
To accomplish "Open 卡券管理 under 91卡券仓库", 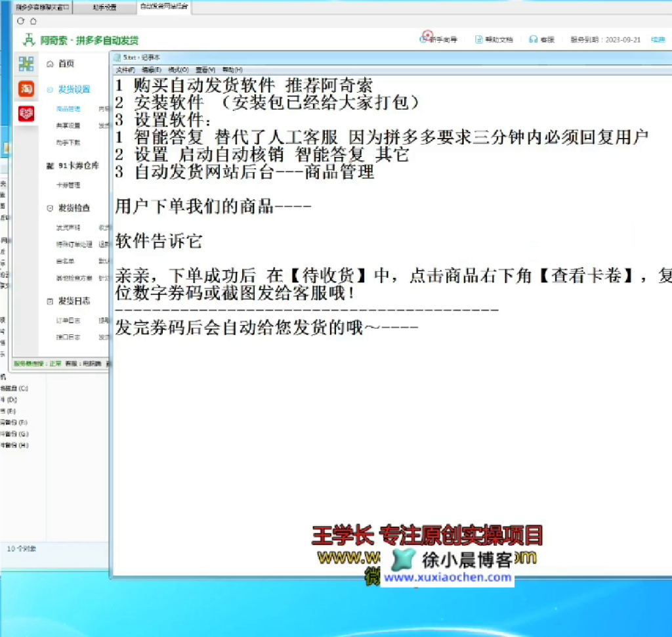I will (68, 185).
